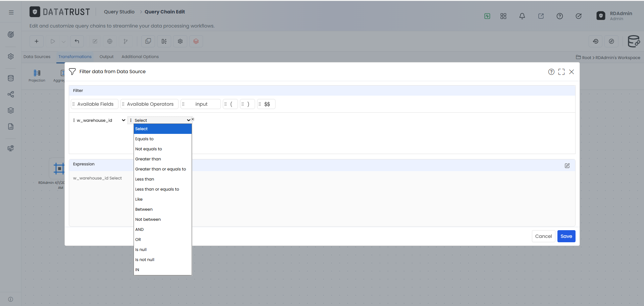Click the DataTrust logo
This screenshot has width=644, height=306.
pyautogui.click(x=60, y=12)
